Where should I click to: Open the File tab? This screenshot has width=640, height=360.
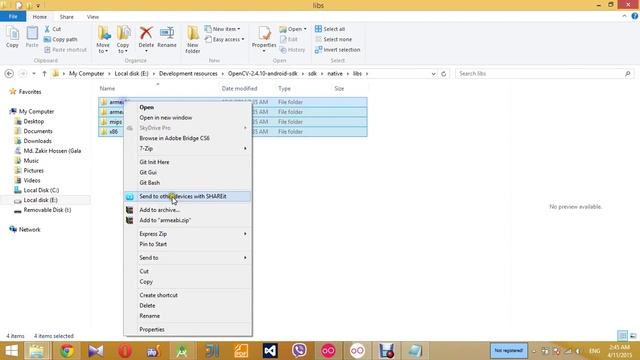tap(13, 17)
